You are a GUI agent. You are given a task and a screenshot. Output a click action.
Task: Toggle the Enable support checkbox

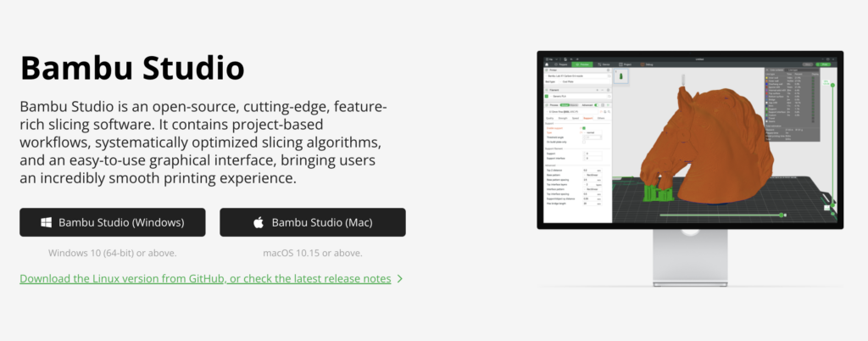pos(582,128)
